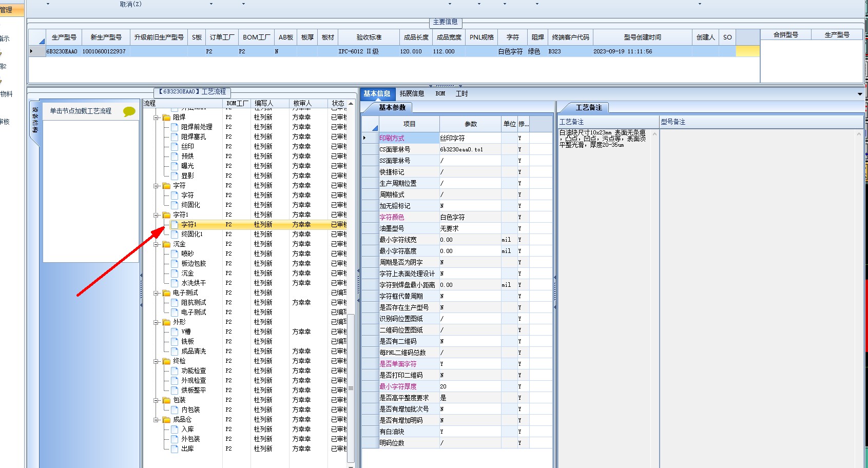Viewport: 868px width, 468px height.
Task: Sort by the 型号创建时间 column header
Action: point(643,37)
